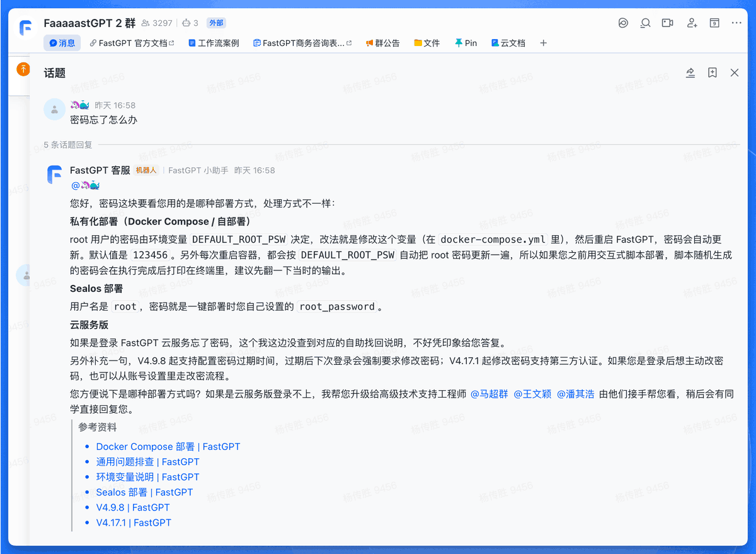This screenshot has height=554, width=756.
Task: Click the 话题 panel title
Action: point(55,73)
